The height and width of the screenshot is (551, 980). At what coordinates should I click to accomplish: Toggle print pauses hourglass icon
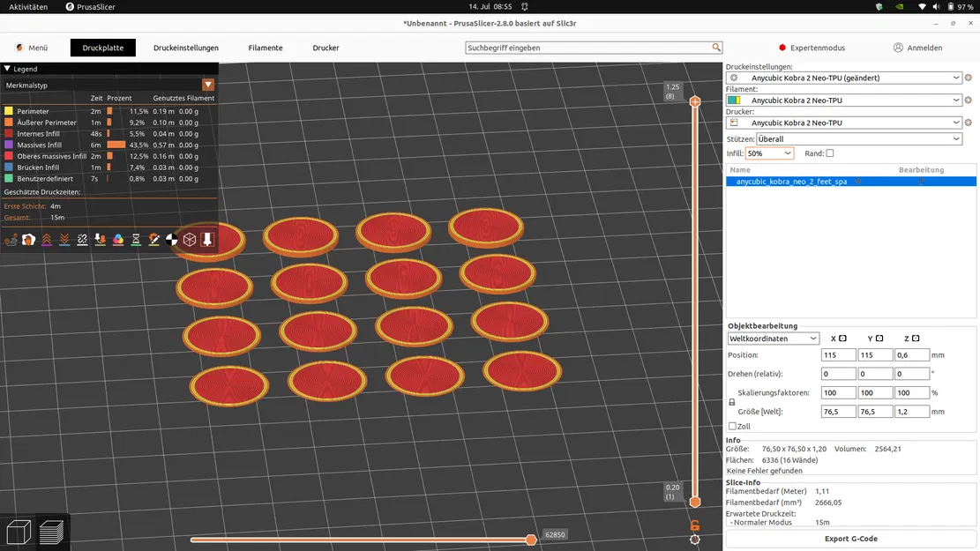(136, 240)
